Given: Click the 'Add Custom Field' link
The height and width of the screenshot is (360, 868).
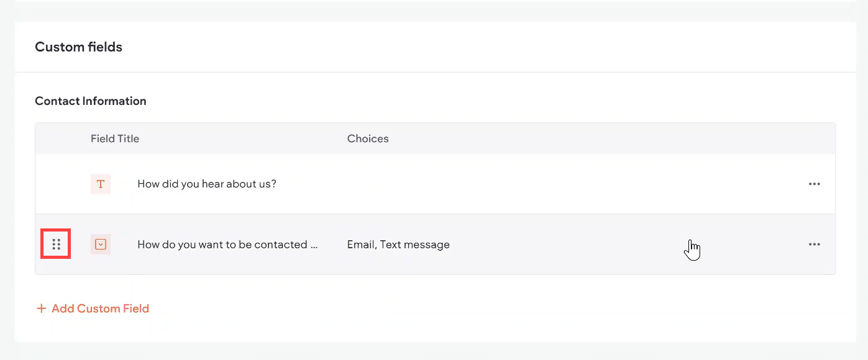Looking at the screenshot, I should [x=100, y=308].
